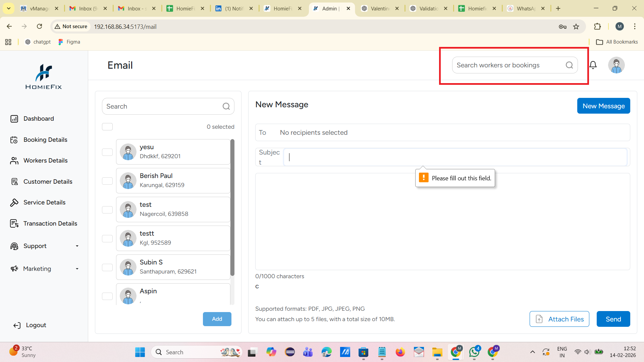Go to Booking Details page
The height and width of the screenshot is (362, 644).
pyautogui.click(x=45, y=140)
